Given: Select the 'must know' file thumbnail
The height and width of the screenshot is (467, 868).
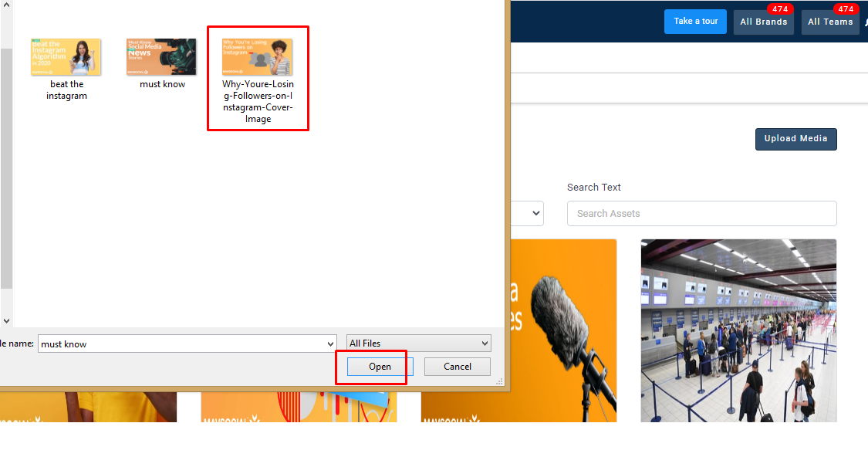Looking at the screenshot, I should coord(161,57).
